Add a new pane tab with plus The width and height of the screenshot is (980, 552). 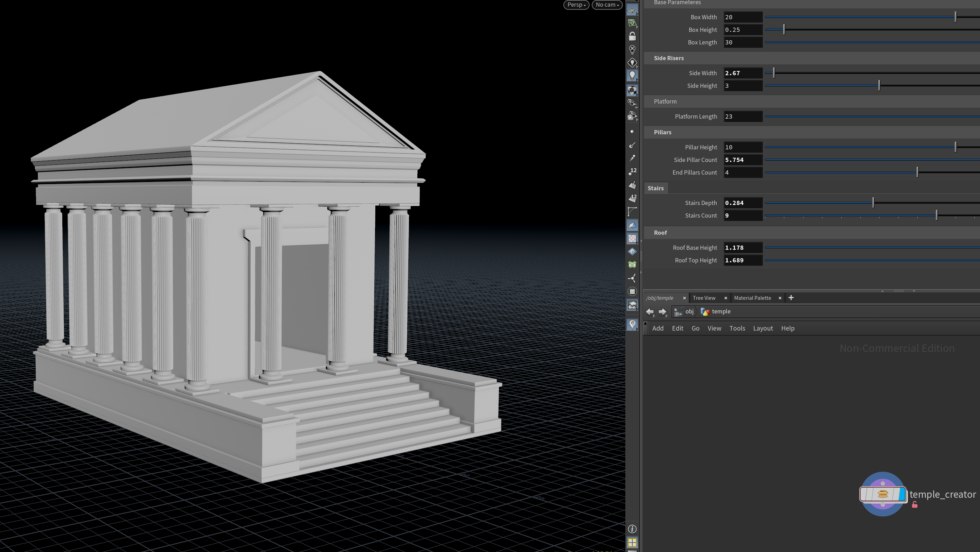pyautogui.click(x=791, y=298)
